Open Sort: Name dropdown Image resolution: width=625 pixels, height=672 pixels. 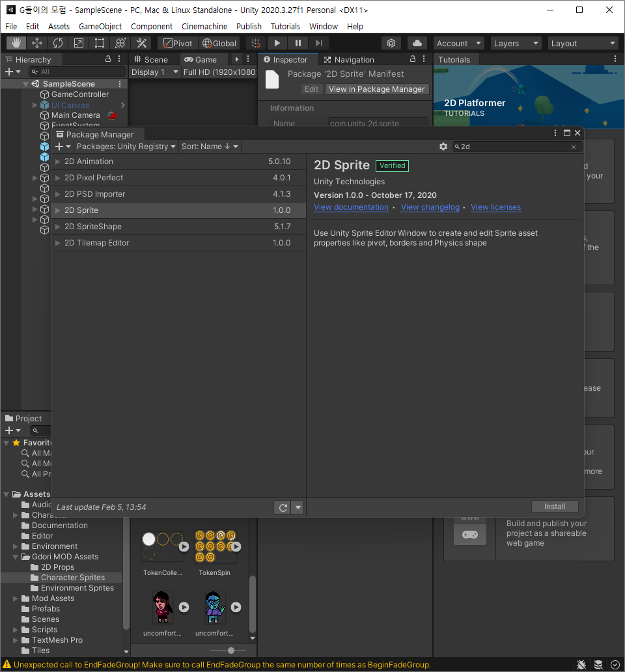point(210,147)
